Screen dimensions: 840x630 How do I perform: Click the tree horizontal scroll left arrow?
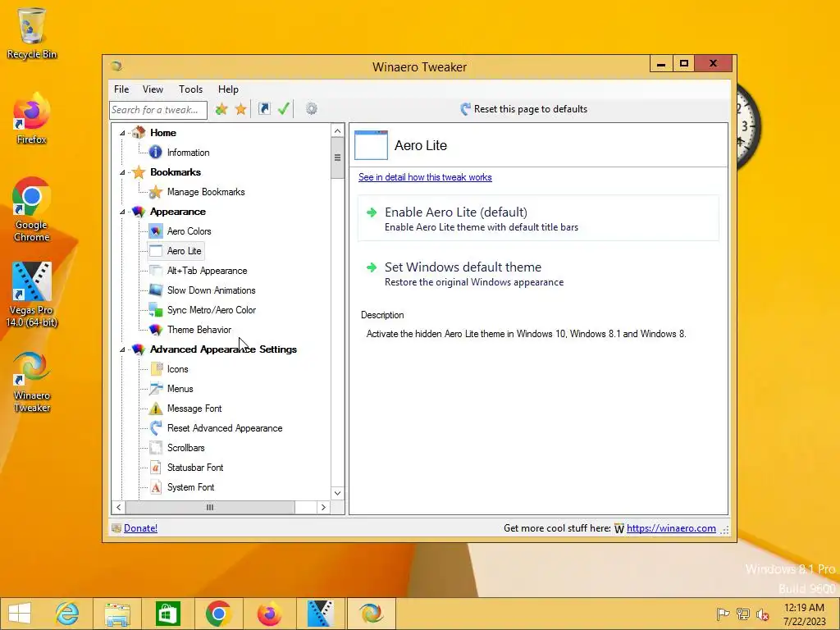pyautogui.click(x=118, y=507)
